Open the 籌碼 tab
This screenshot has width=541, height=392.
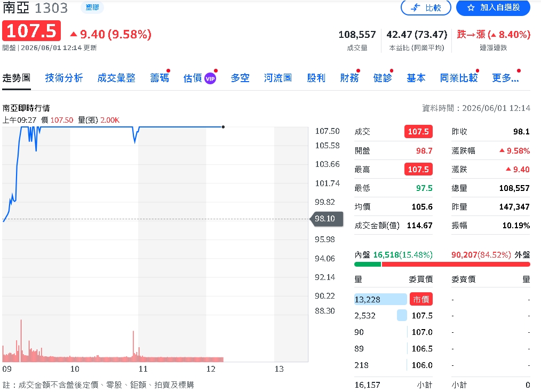point(160,78)
